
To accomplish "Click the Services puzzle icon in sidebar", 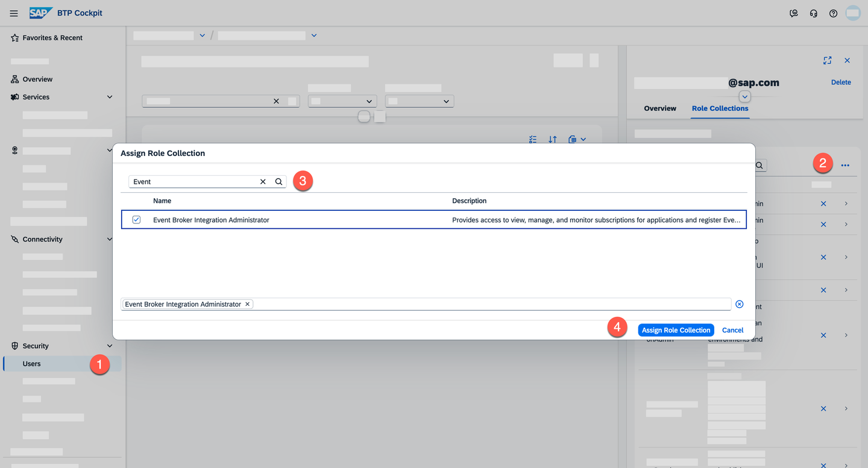I will click(x=15, y=97).
